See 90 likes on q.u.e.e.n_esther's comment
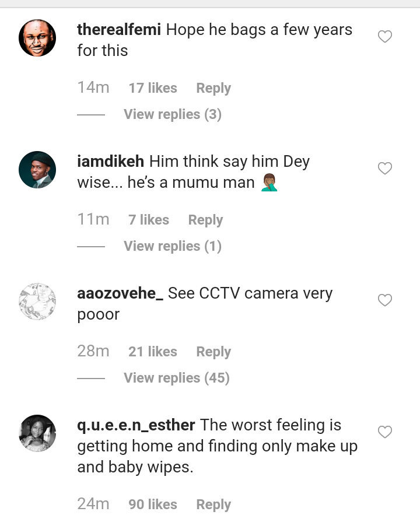 [153, 505]
